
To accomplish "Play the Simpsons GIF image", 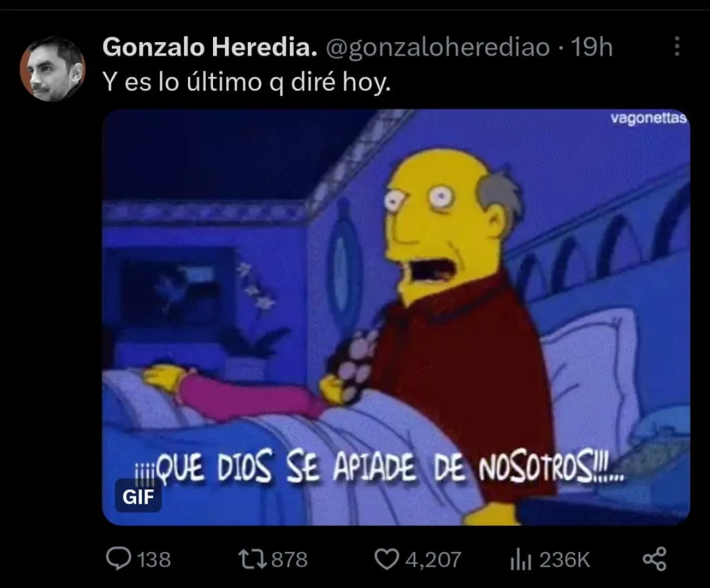I will (396, 317).
